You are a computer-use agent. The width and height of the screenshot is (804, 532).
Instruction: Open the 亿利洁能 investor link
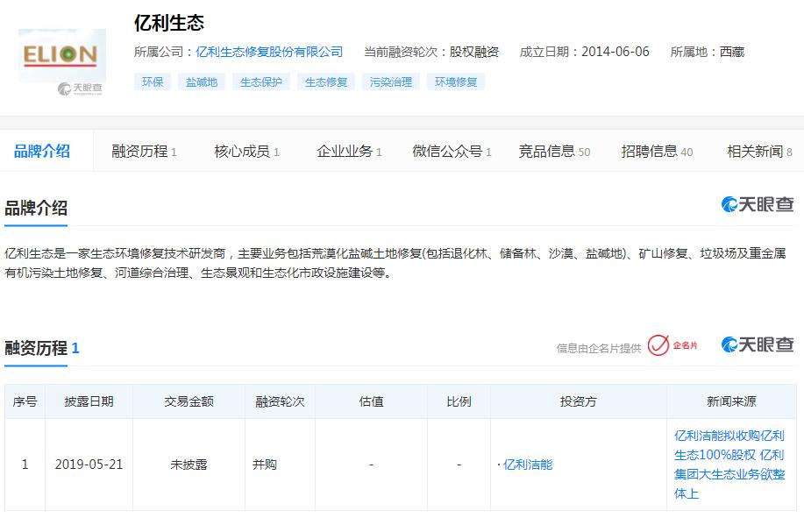[528, 465]
